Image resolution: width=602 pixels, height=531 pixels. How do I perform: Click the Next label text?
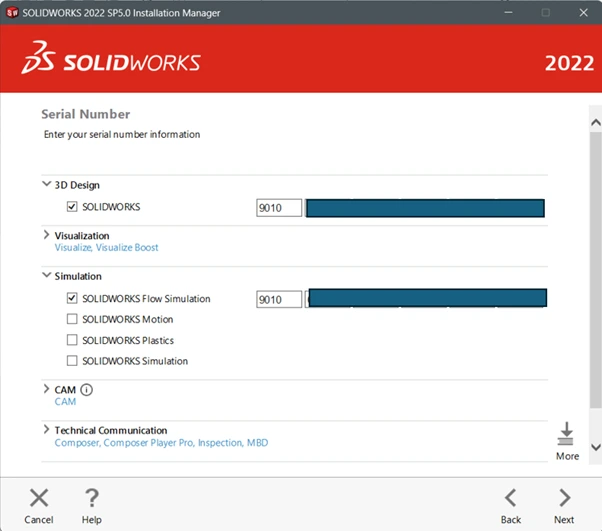click(x=564, y=519)
